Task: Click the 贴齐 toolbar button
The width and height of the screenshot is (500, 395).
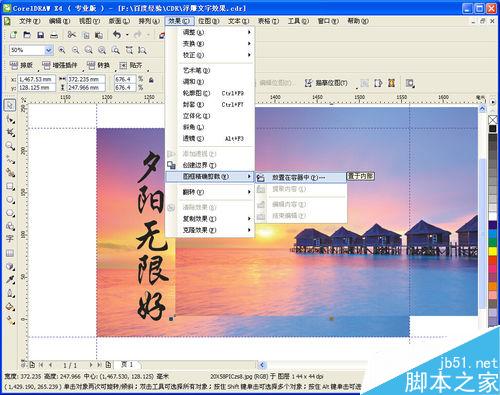Action: pos(131,65)
